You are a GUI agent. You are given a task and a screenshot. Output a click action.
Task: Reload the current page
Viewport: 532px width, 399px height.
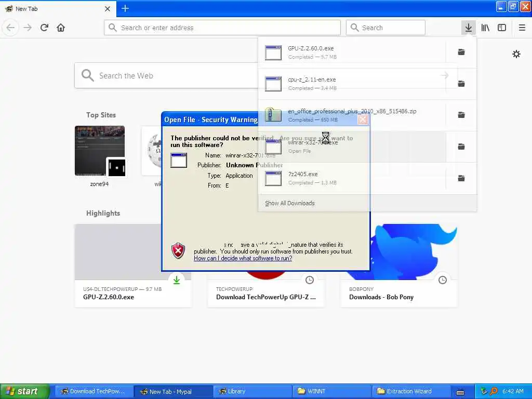pos(45,28)
